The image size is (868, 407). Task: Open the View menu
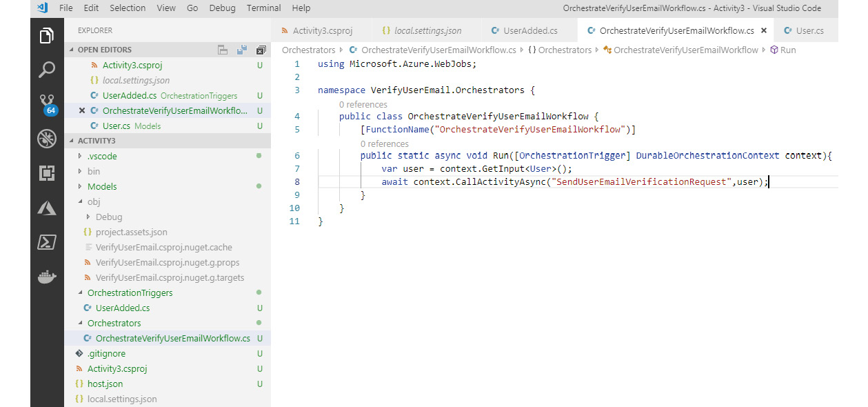coord(166,8)
